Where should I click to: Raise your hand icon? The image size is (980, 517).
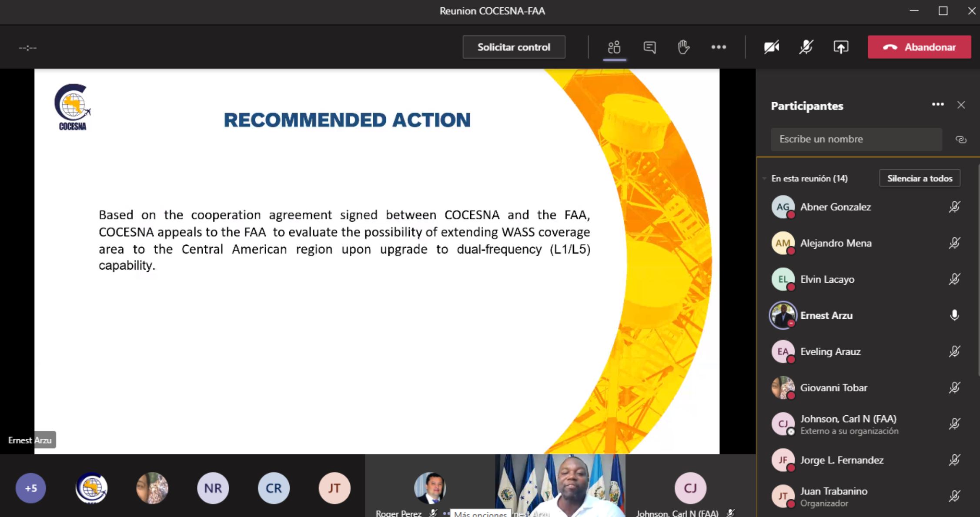coord(684,47)
